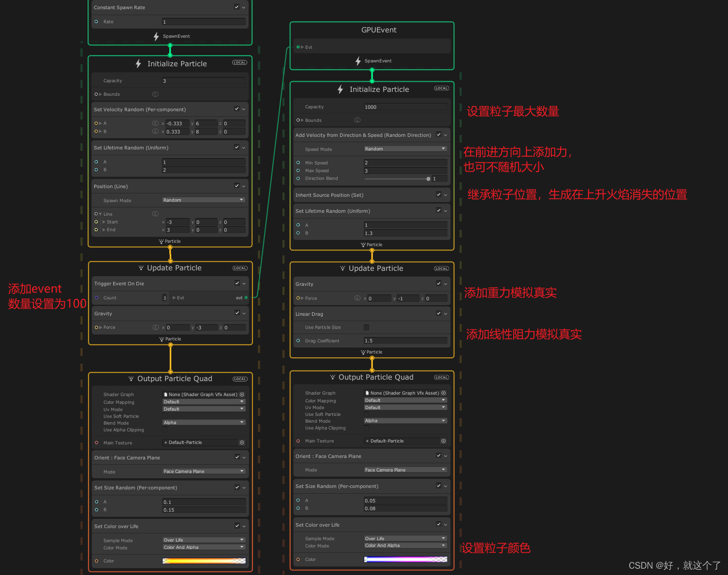
Task: Select the left Update Particle context header
Action: [174, 268]
